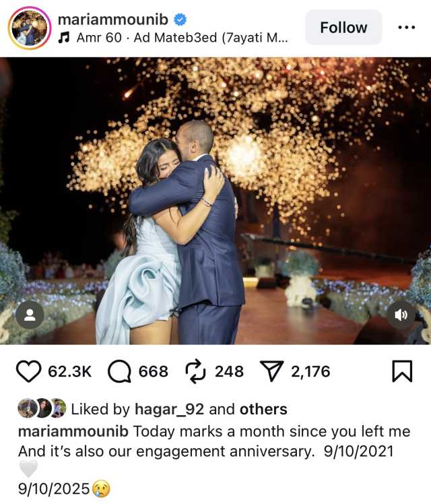The width and height of the screenshot is (431, 504).
Task: Follow the mariammounib account
Action: [343, 28]
